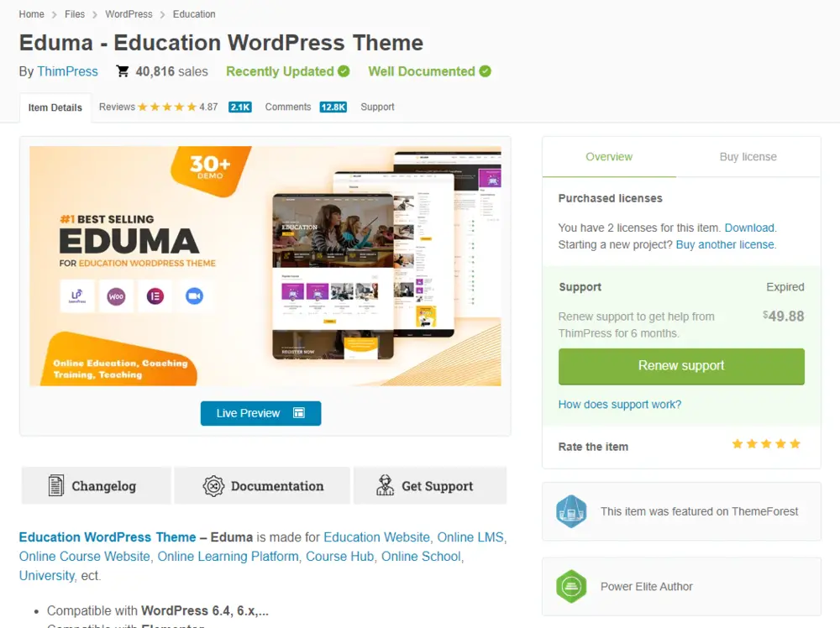Switch to the Comments tab
Viewport: 840px width, 628px height.
[288, 107]
